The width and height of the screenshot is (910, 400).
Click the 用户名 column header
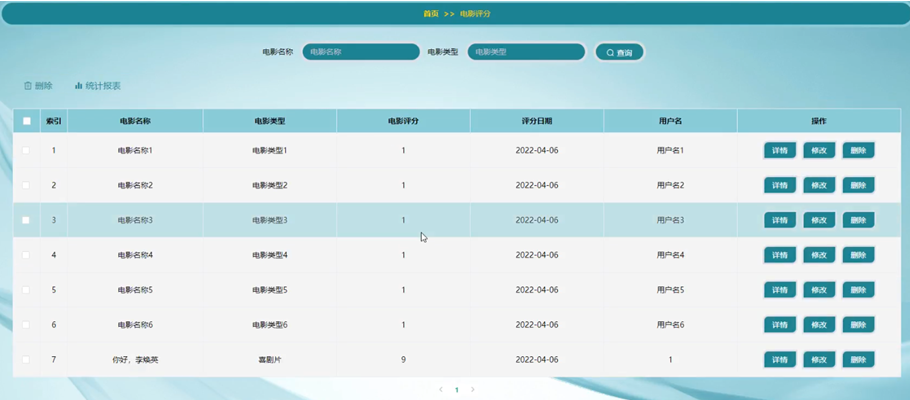tap(670, 121)
